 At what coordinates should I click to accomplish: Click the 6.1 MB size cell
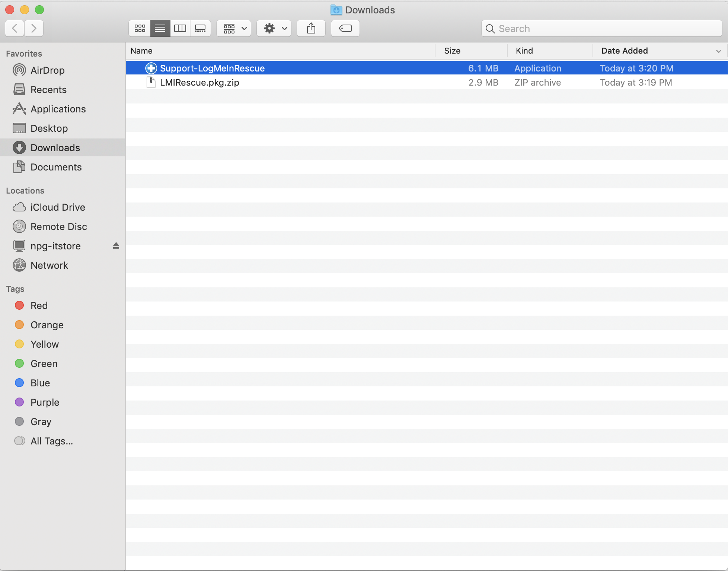483,68
